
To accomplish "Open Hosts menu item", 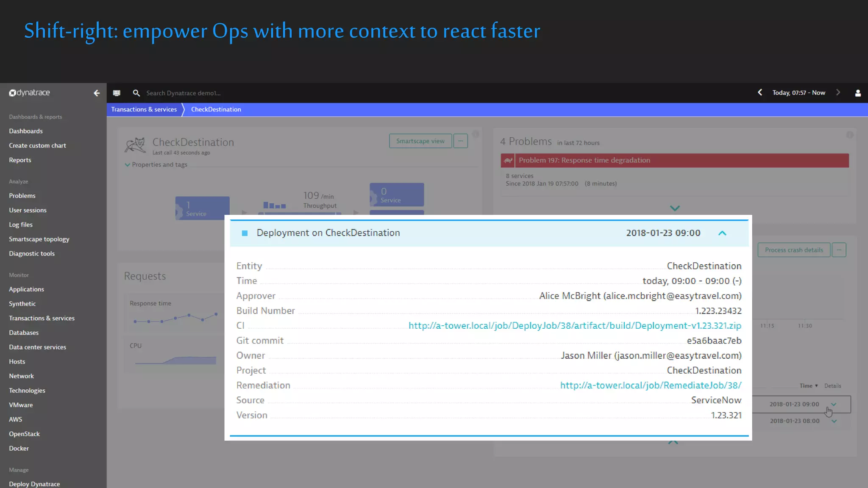I will coord(17,362).
